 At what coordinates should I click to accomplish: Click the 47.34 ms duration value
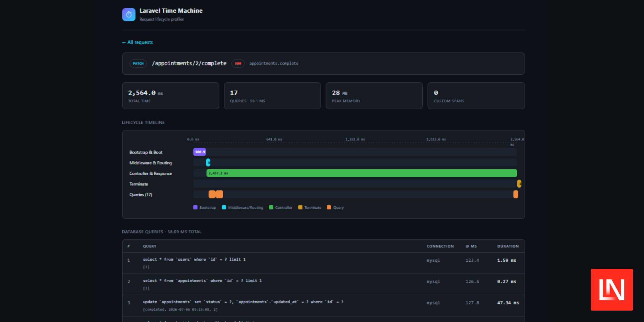(508, 303)
